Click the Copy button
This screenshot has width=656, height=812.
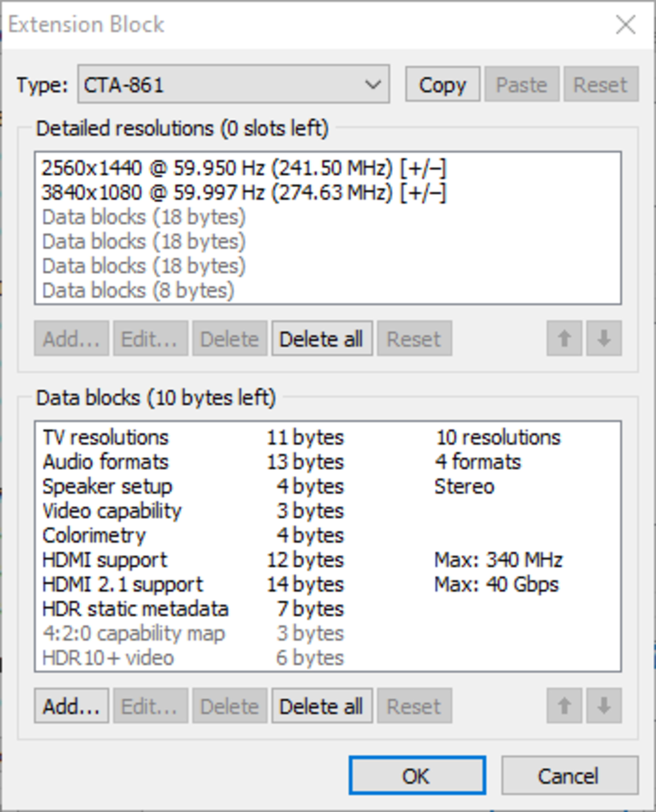pos(442,84)
